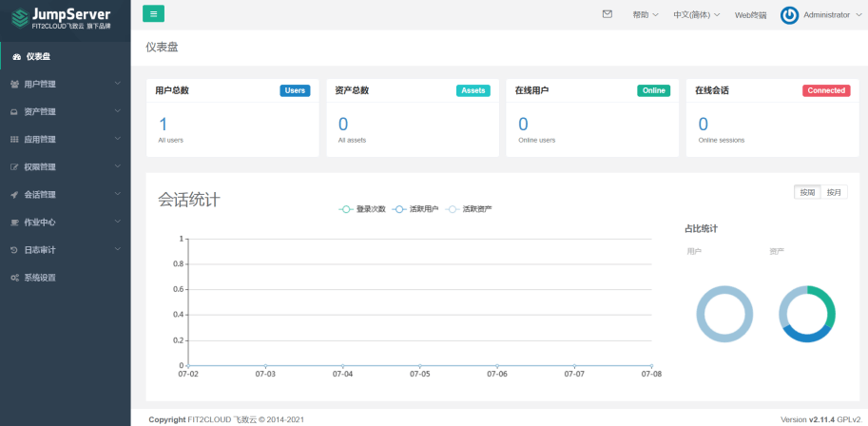Click the 在线会话 card title

pyautogui.click(x=712, y=91)
